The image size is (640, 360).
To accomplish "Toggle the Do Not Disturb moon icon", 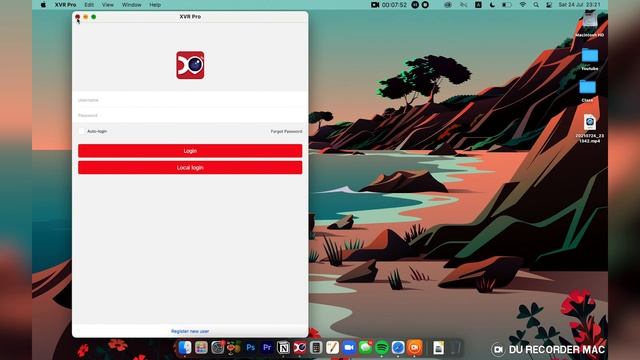I will (x=492, y=5).
